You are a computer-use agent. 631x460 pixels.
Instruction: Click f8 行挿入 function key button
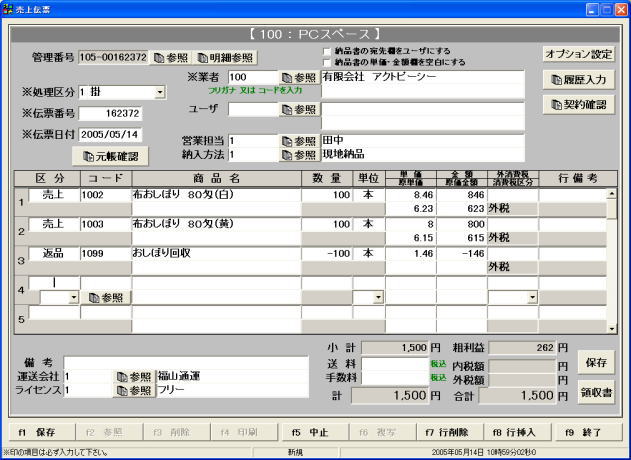tap(518, 432)
